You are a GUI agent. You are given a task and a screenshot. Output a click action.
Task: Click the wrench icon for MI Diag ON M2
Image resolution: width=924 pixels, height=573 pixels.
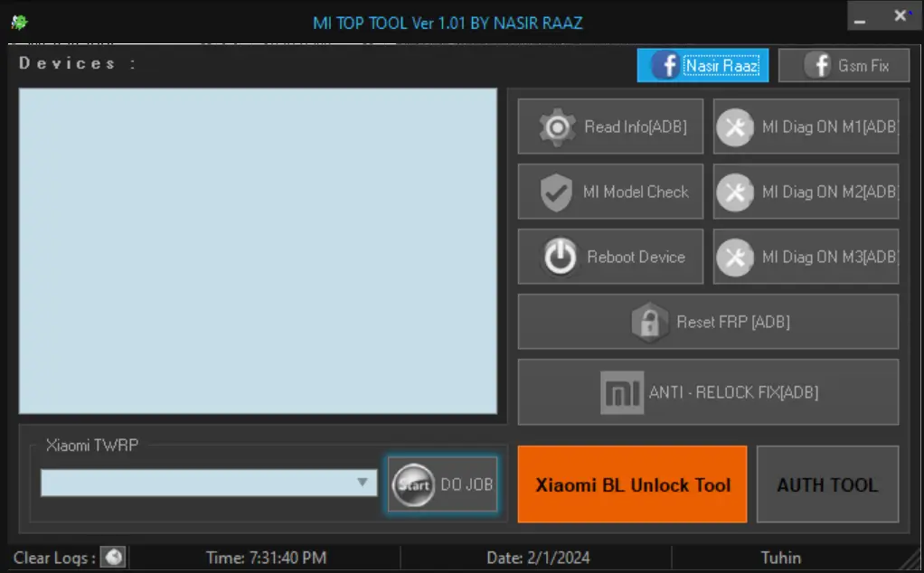click(x=735, y=193)
